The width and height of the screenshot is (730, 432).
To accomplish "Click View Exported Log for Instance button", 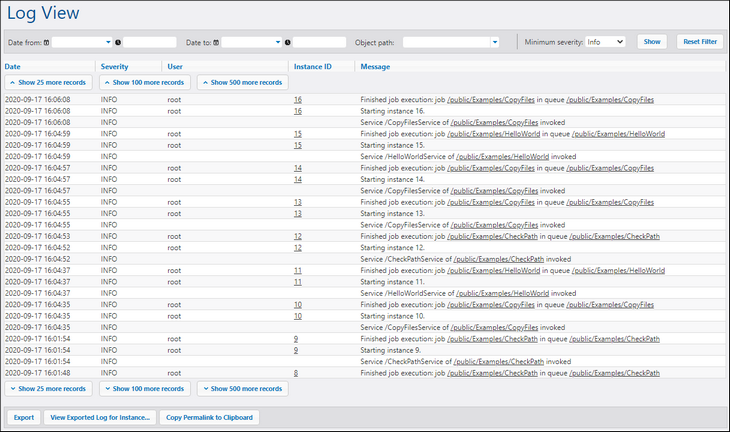I will (100, 418).
